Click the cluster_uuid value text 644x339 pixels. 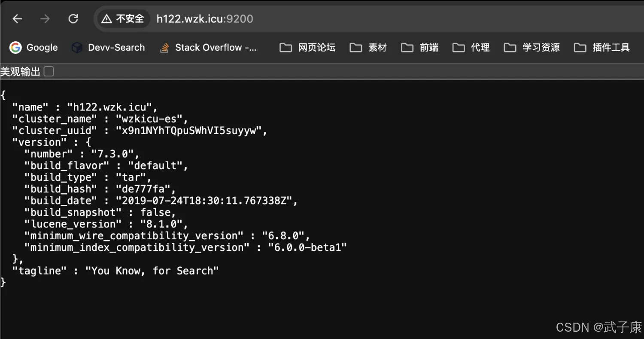pos(188,131)
